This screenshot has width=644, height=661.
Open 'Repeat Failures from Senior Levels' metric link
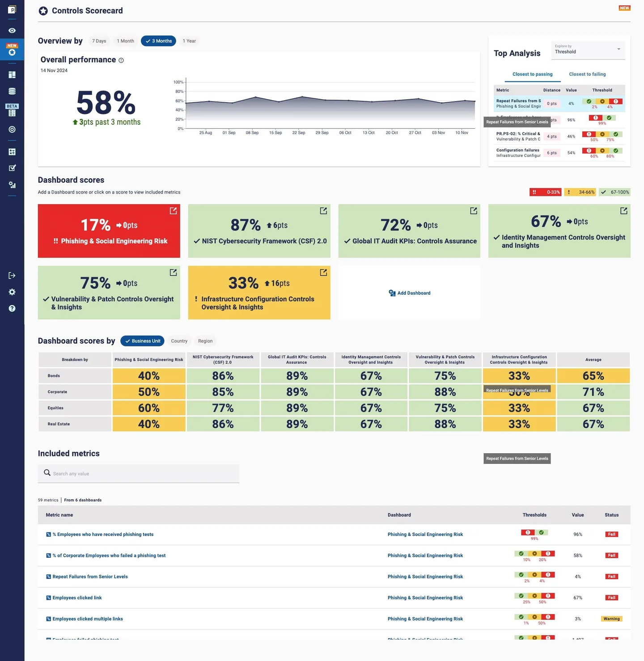pyautogui.click(x=90, y=577)
